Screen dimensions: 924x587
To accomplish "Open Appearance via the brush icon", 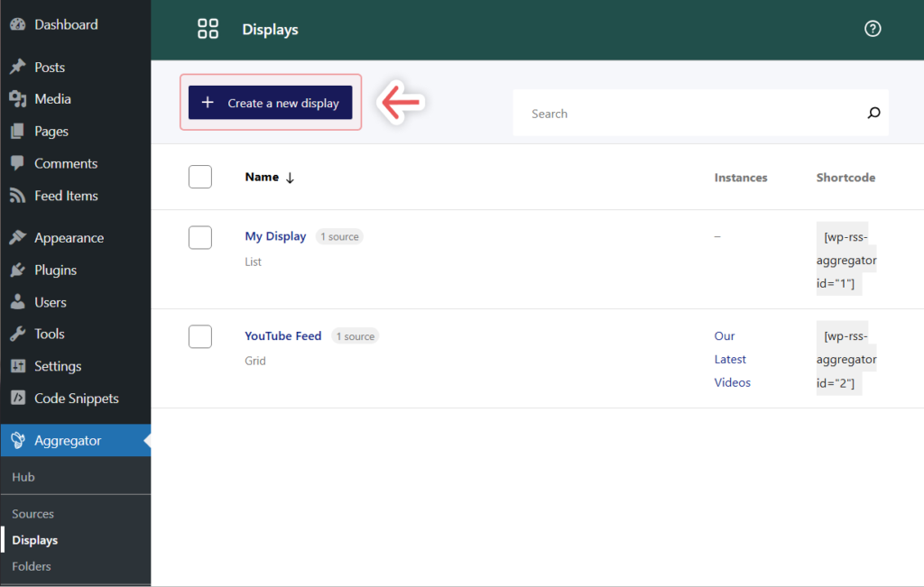I will (20, 237).
